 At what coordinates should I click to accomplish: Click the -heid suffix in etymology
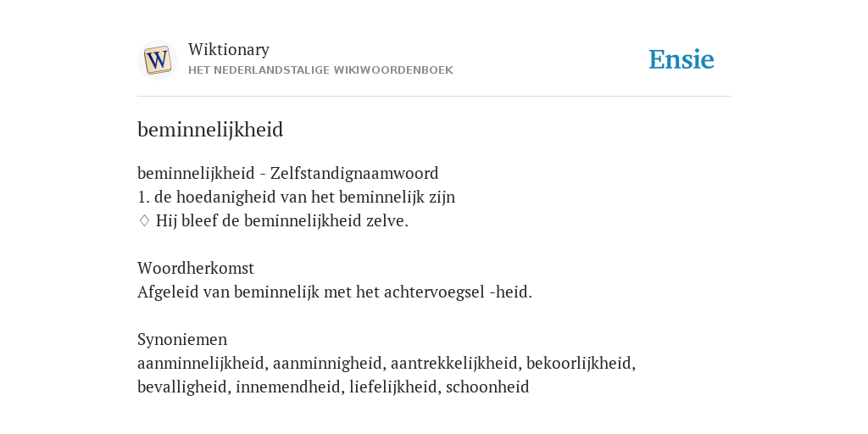point(511,292)
